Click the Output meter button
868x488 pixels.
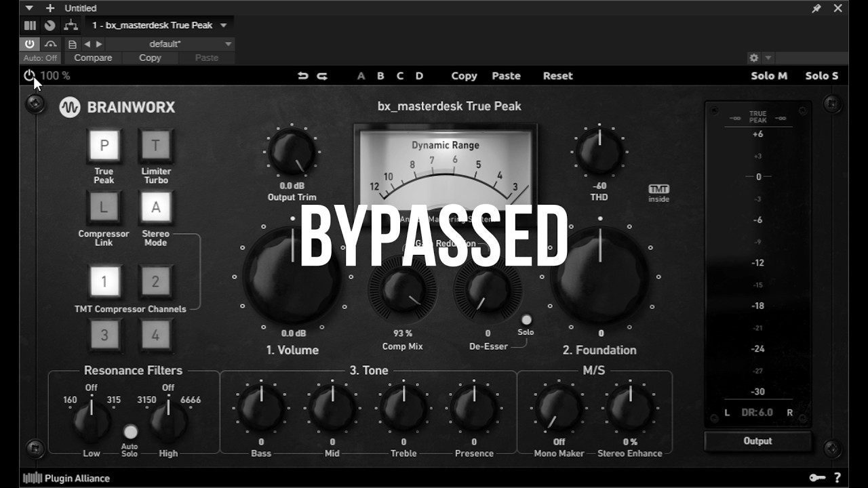coord(757,441)
